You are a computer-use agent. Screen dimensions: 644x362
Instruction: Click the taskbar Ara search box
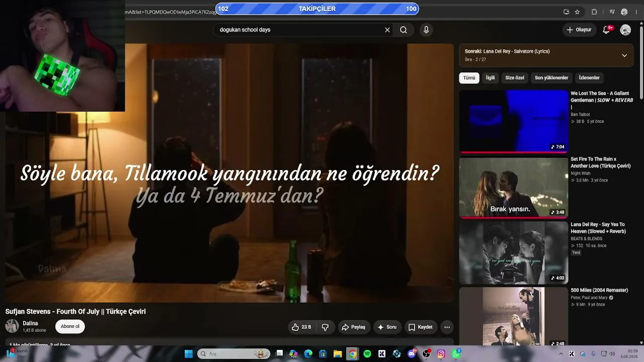coord(233,354)
